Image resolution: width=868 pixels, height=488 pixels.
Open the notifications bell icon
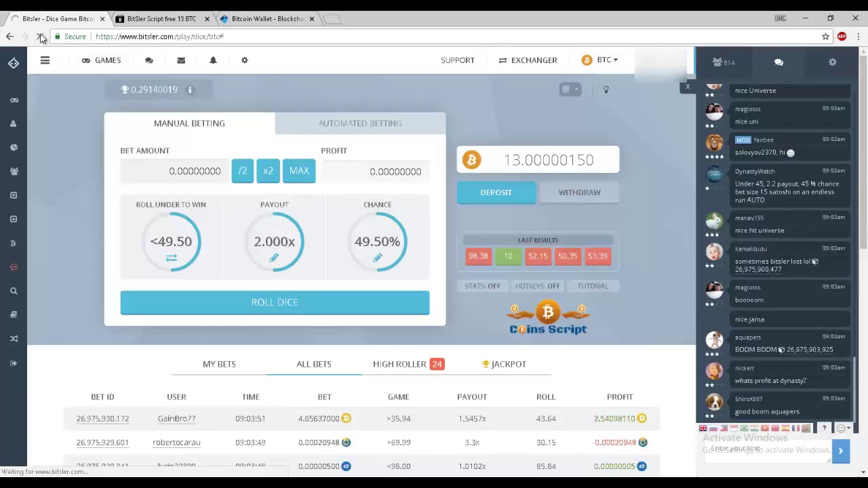[x=213, y=60]
